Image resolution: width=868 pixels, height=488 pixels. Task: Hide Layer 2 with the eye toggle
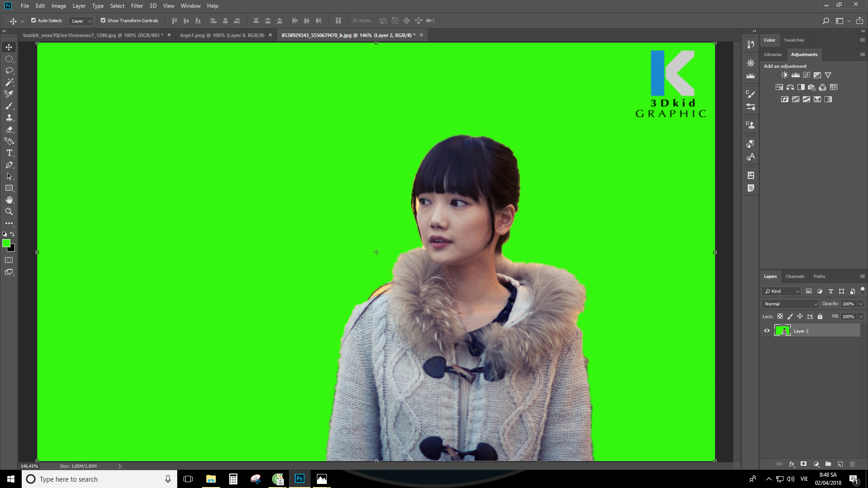pyautogui.click(x=766, y=330)
